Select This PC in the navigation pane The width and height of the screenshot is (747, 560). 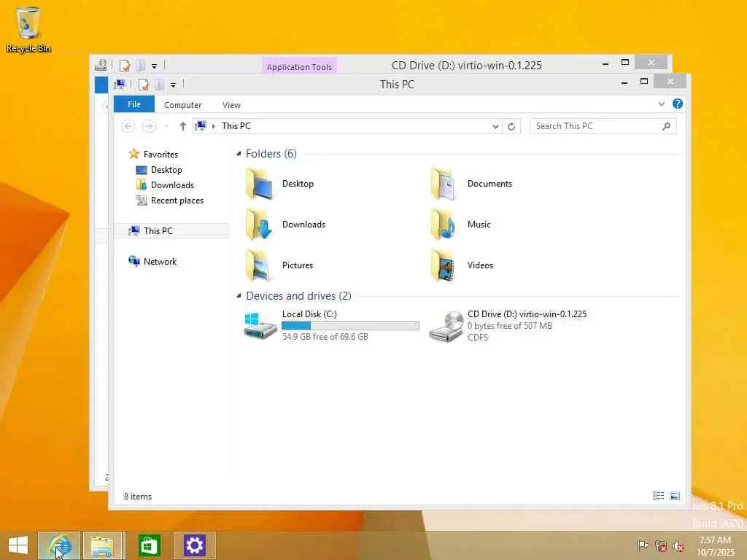point(171,231)
